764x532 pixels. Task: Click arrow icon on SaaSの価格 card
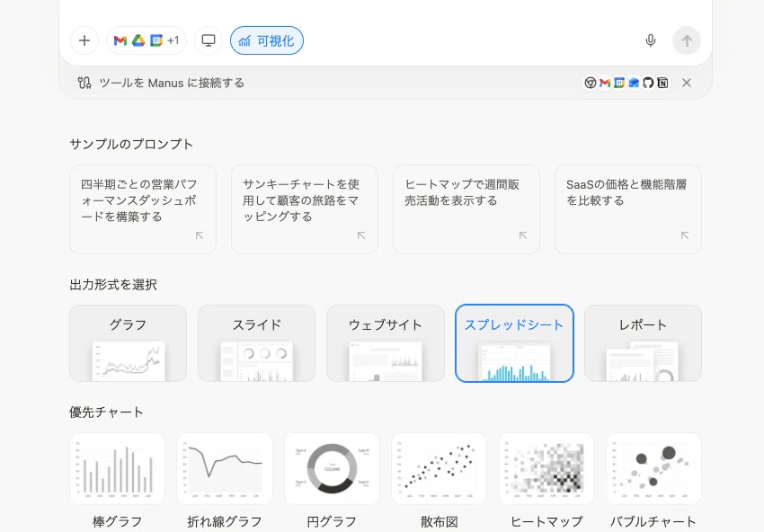coord(685,235)
